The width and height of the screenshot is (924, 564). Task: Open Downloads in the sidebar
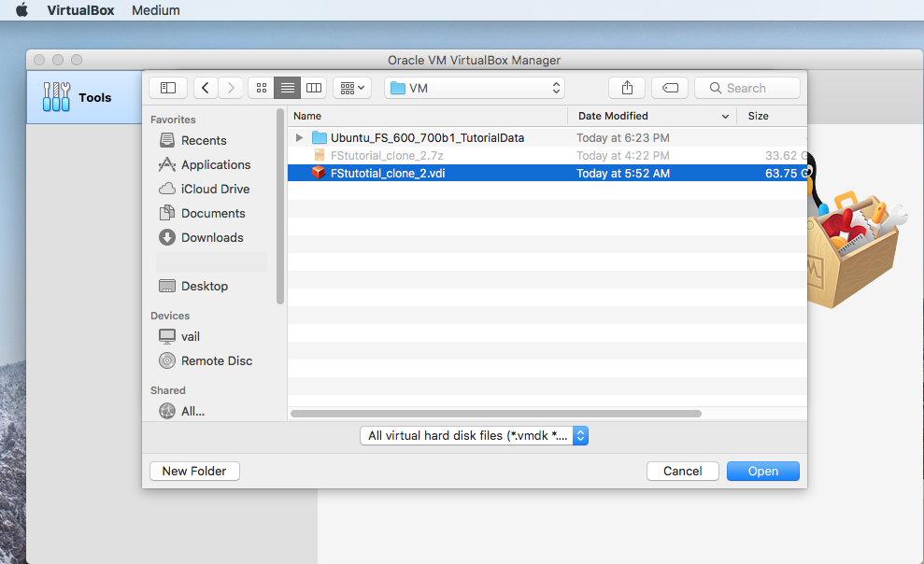tap(211, 237)
